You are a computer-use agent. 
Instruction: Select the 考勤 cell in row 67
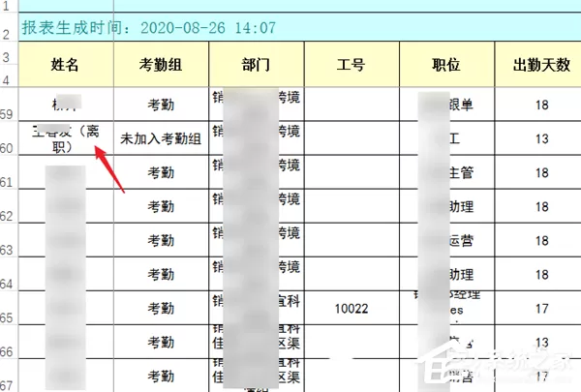point(161,376)
